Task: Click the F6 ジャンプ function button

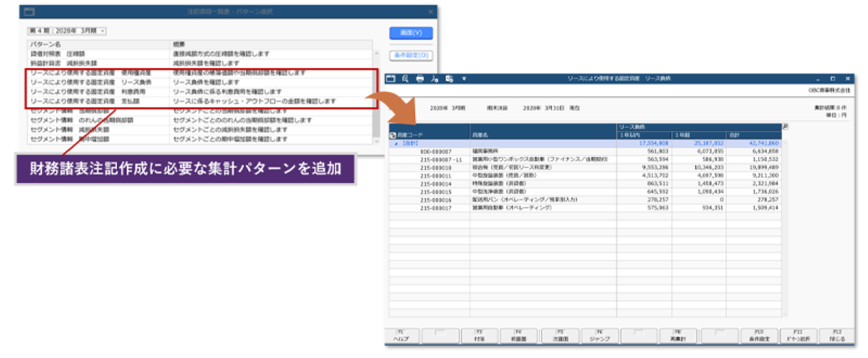Action: 599,335
